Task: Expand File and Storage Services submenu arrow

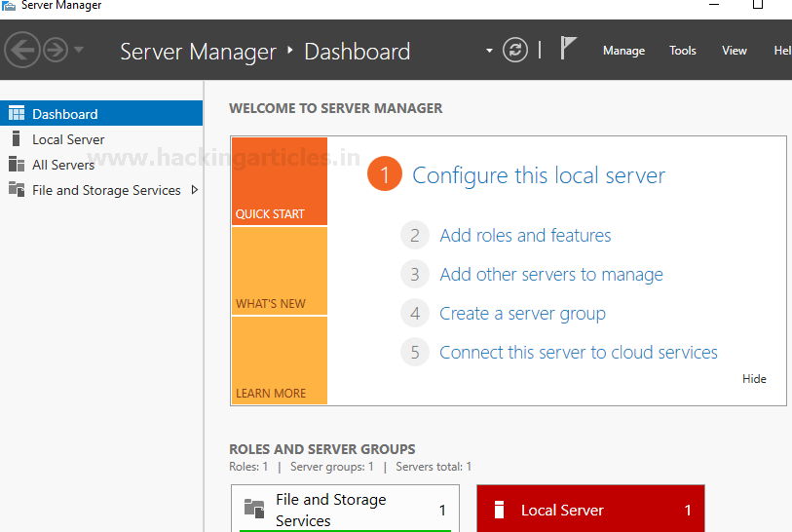Action: click(195, 190)
